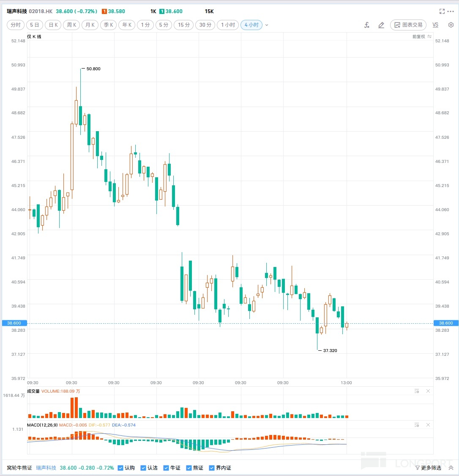Select the 日K period tab

(x=53, y=25)
